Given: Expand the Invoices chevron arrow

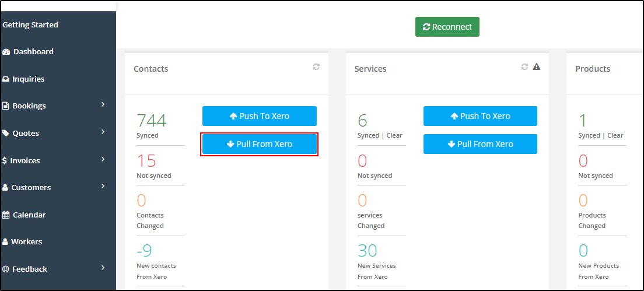Looking at the screenshot, I should (103, 159).
